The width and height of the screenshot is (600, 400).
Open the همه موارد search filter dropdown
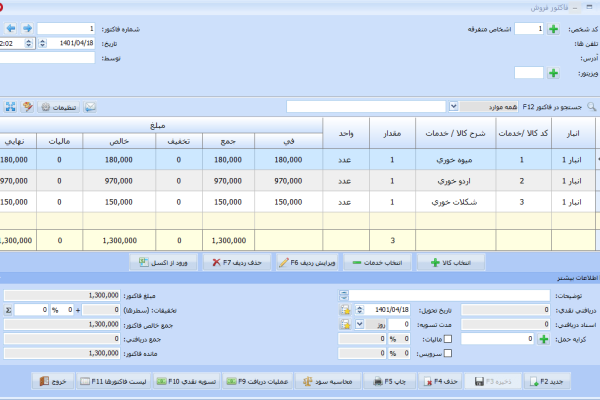tap(453, 106)
